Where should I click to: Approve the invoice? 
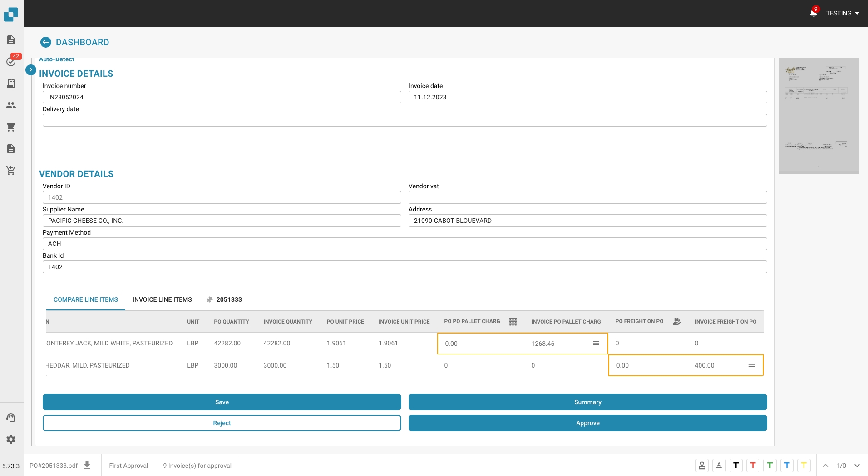pos(587,423)
